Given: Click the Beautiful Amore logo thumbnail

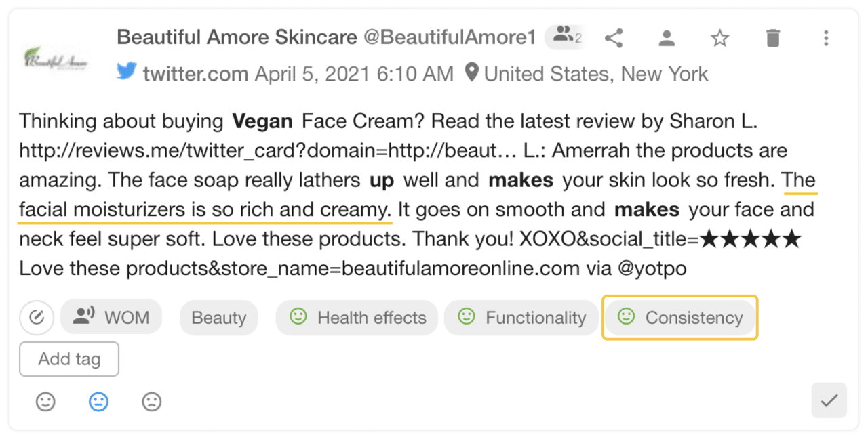Looking at the screenshot, I should tap(56, 58).
